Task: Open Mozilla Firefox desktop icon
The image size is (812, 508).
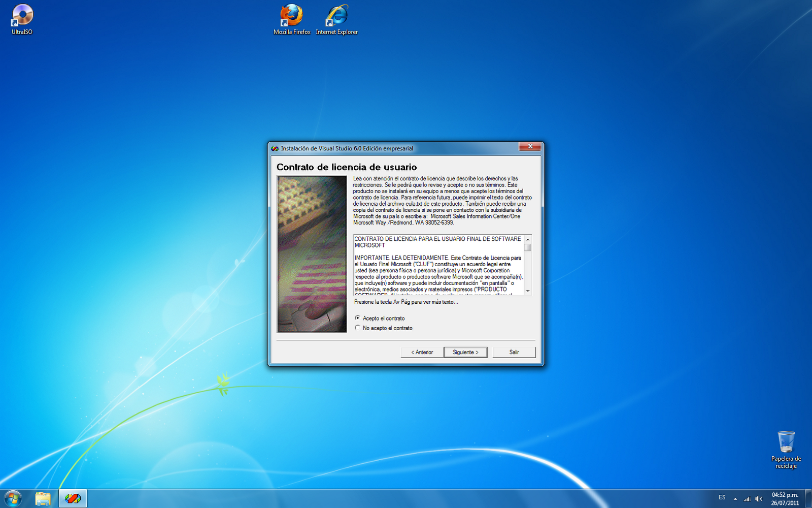Action: (x=291, y=15)
